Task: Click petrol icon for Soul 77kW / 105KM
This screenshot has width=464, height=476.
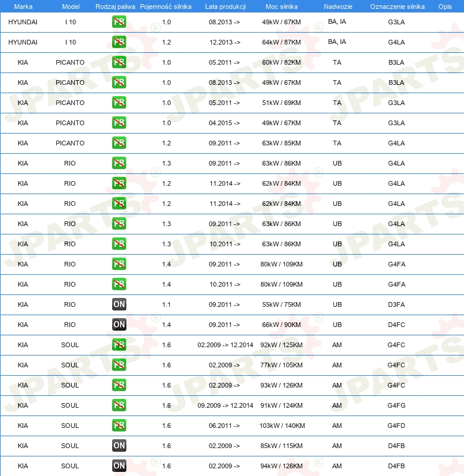Action: click(x=119, y=365)
